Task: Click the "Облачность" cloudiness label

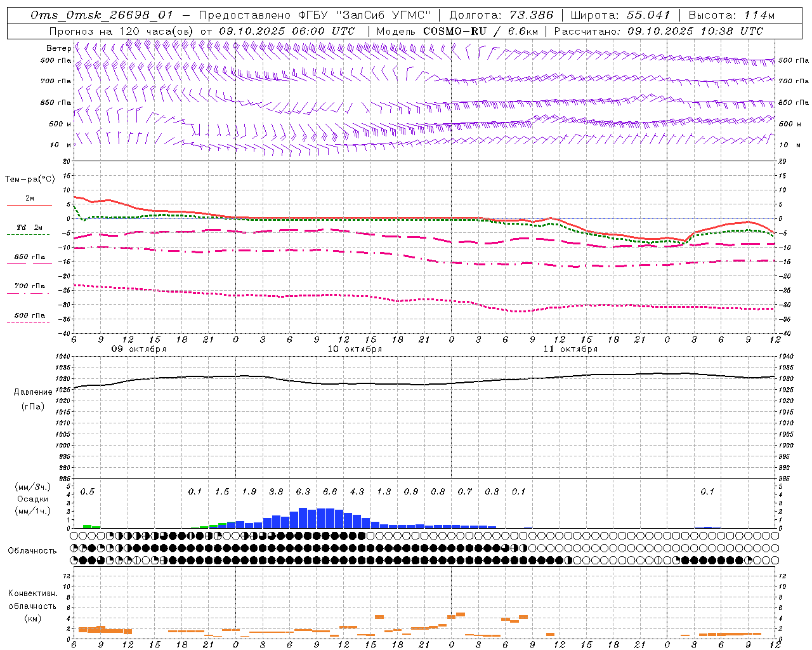Action: coord(32,551)
